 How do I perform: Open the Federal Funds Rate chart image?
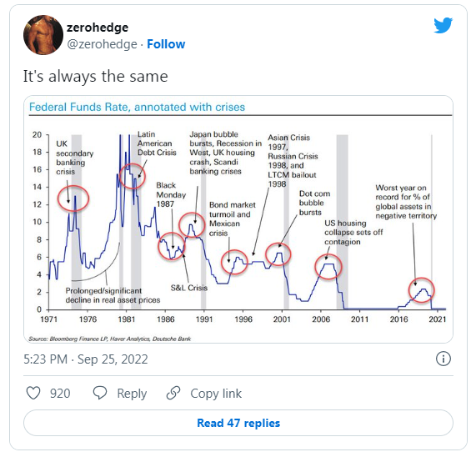pos(238,219)
